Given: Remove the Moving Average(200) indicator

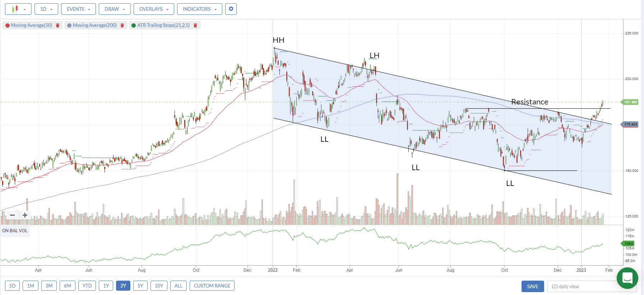Looking at the screenshot, I should (122, 25).
